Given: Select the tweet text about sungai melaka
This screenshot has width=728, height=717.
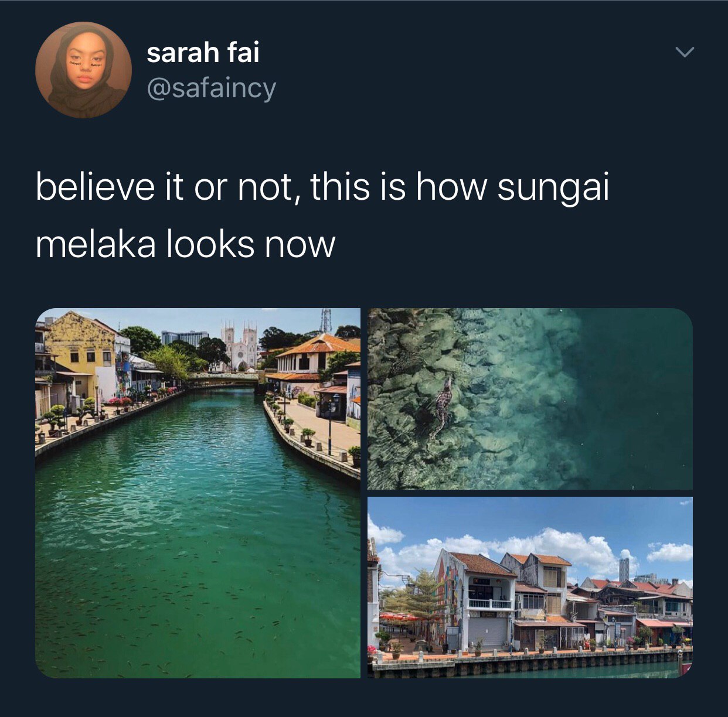Looking at the screenshot, I should (x=322, y=216).
